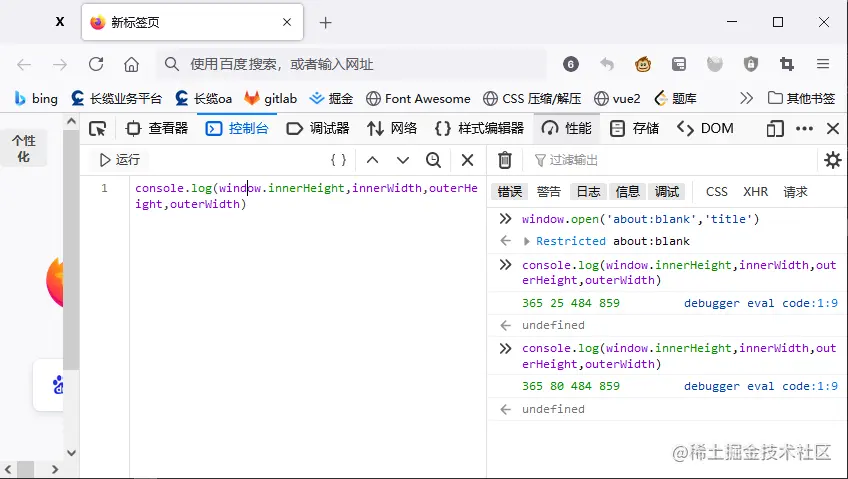Click the 个性化 personalize button
The width and height of the screenshot is (848, 479).
click(x=23, y=149)
